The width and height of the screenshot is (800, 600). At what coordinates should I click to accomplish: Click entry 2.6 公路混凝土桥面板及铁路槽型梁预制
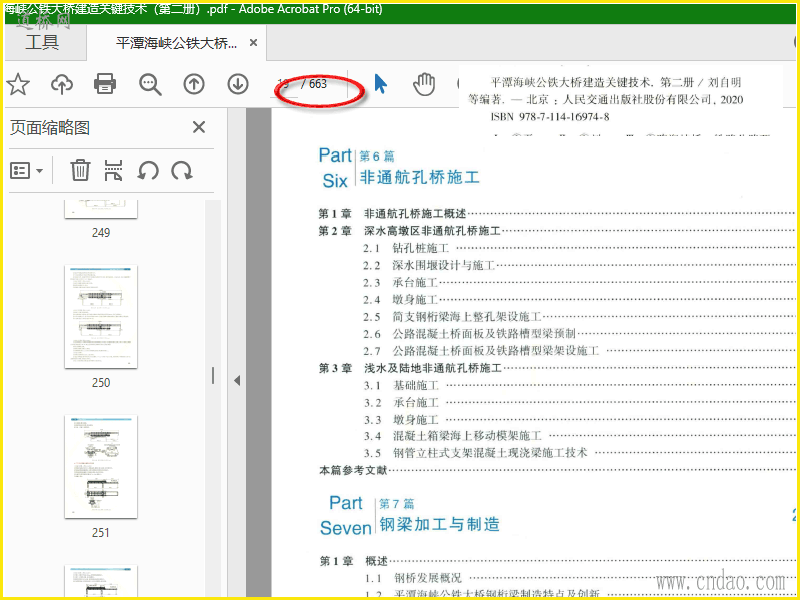[469, 334]
